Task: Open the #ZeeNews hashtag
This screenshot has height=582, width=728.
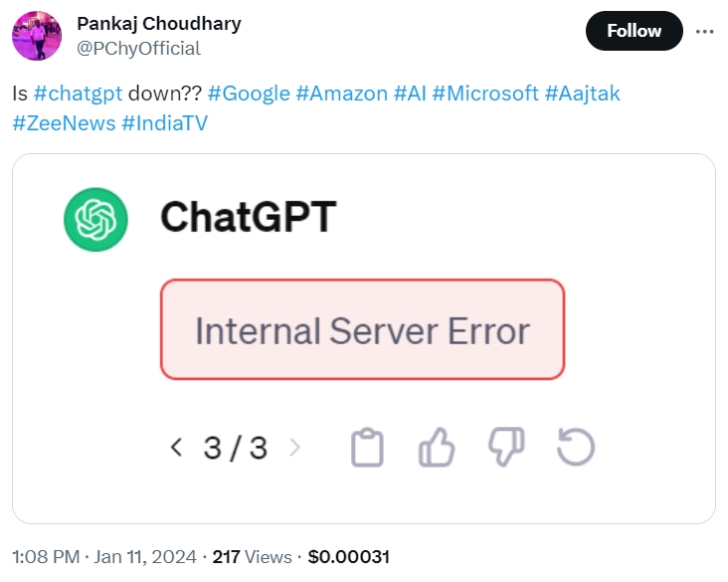Action: click(x=62, y=123)
